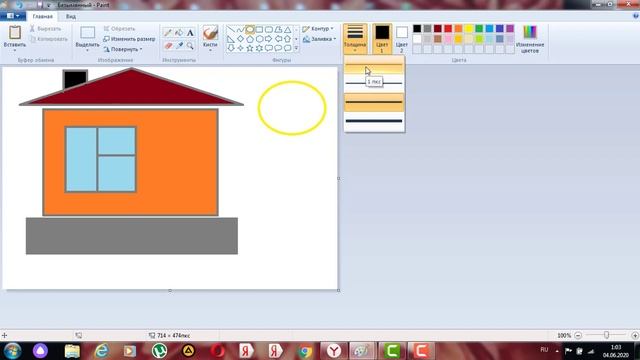Click the zoom slider handle
The image size is (640, 360).
(x=607, y=335)
